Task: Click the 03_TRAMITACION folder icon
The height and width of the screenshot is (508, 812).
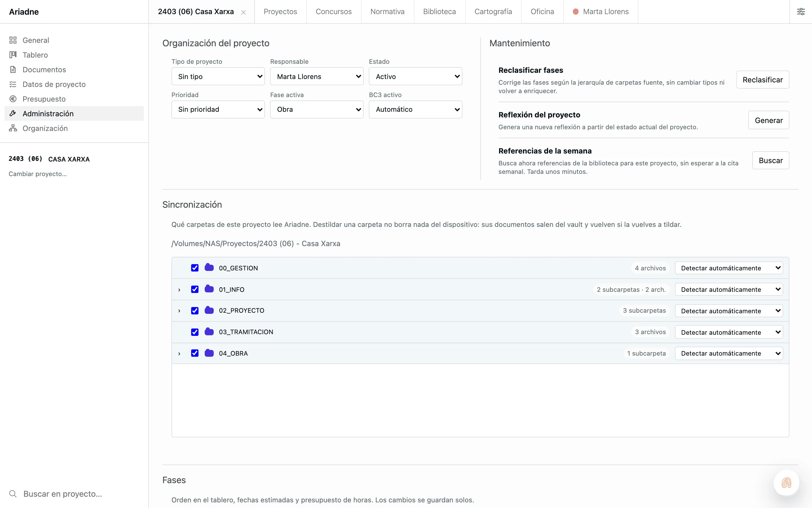Action: pyautogui.click(x=209, y=332)
